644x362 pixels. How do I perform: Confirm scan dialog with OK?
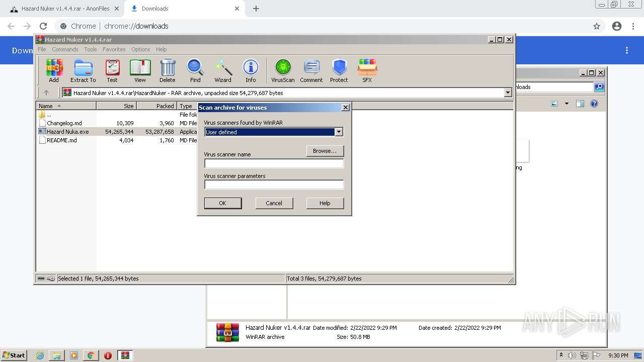point(223,203)
